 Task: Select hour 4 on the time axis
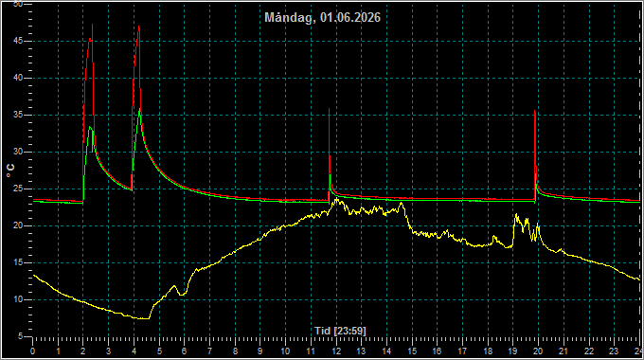pos(134,351)
